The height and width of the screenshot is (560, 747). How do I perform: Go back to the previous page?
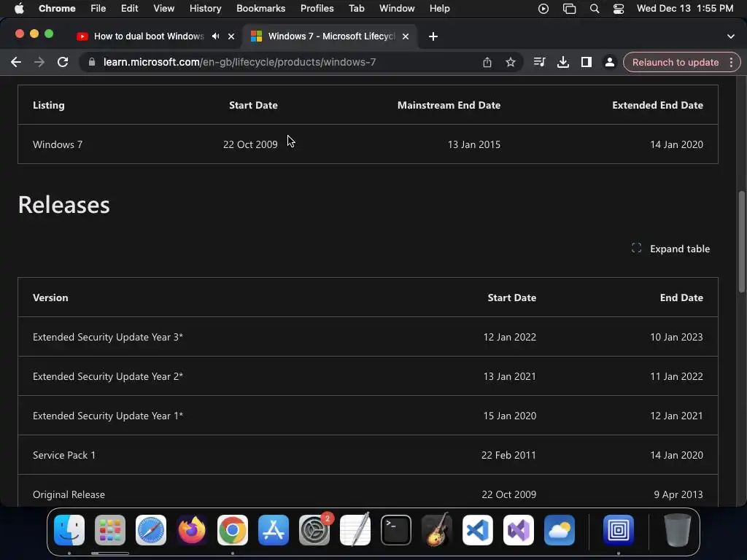[x=16, y=62]
